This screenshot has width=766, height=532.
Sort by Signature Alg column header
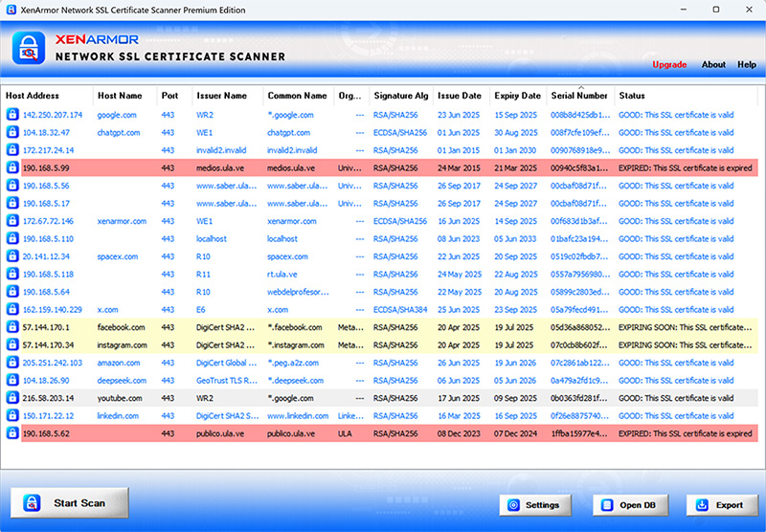pyautogui.click(x=400, y=96)
